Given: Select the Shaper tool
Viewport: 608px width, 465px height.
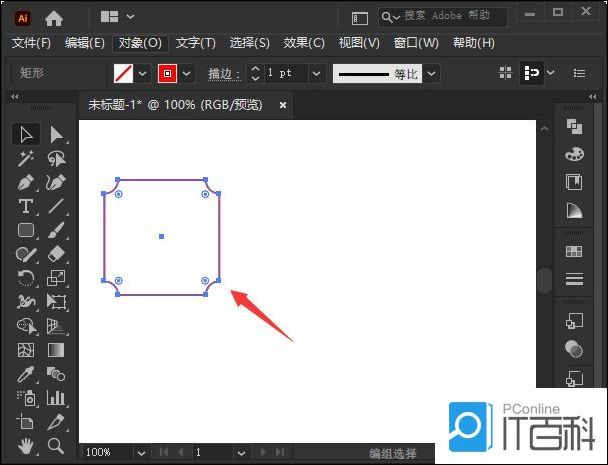Looking at the screenshot, I should click(26, 254).
